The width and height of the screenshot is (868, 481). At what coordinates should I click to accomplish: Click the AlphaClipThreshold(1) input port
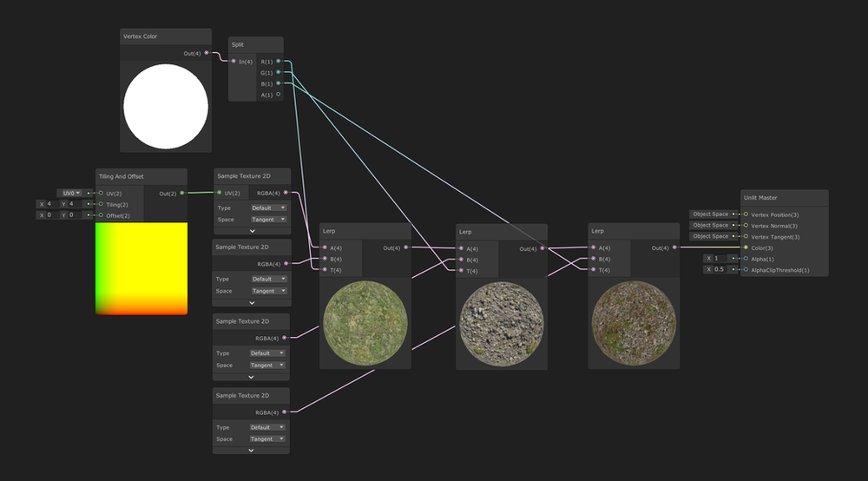pos(746,269)
